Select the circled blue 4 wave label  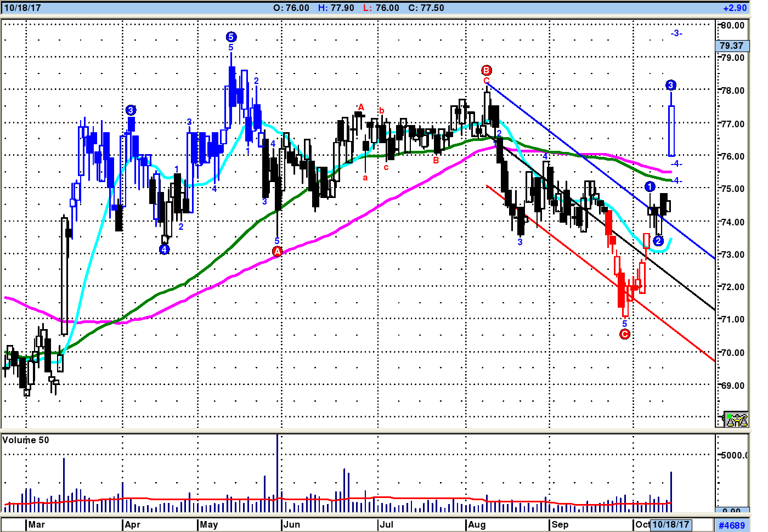(164, 250)
